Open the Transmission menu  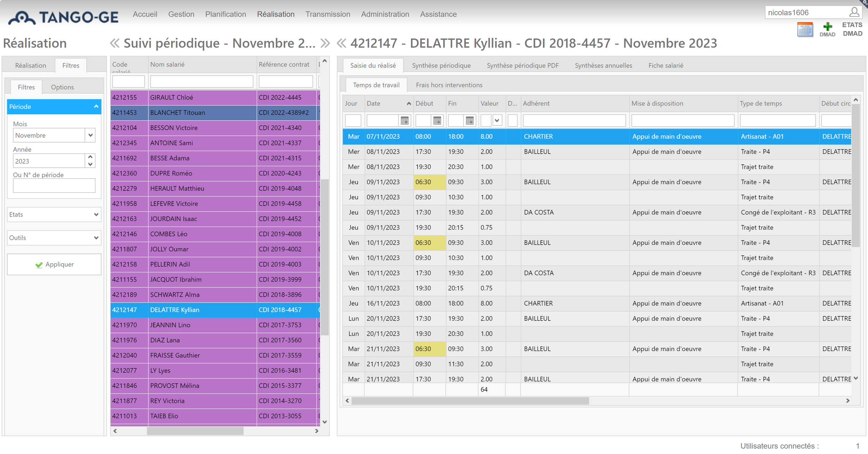[328, 14]
